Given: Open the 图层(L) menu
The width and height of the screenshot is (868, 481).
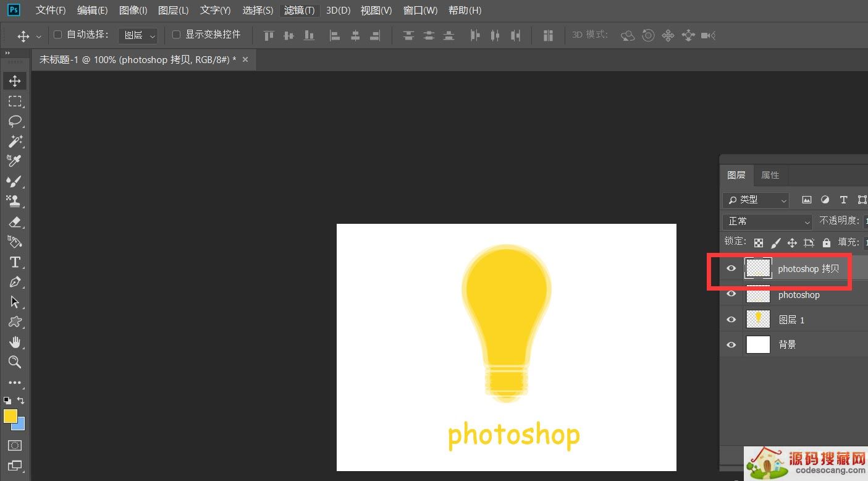Looking at the screenshot, I should [174, 11].
